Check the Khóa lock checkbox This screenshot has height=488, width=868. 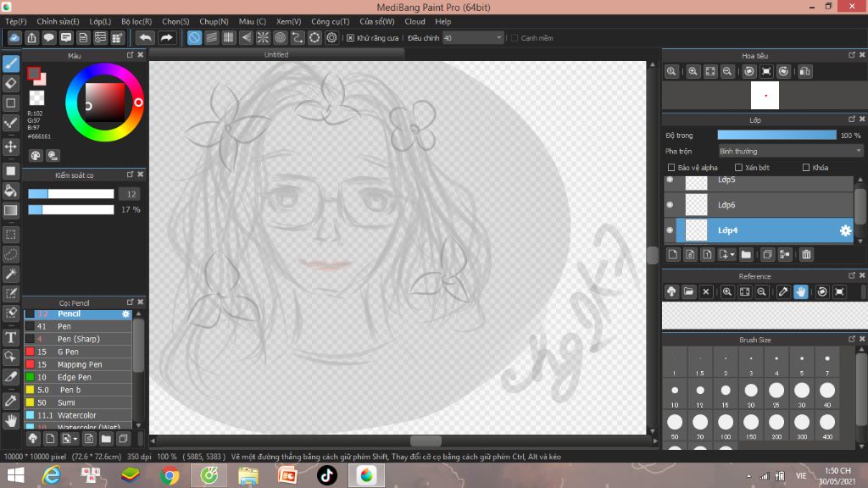(x=806, y=168)
